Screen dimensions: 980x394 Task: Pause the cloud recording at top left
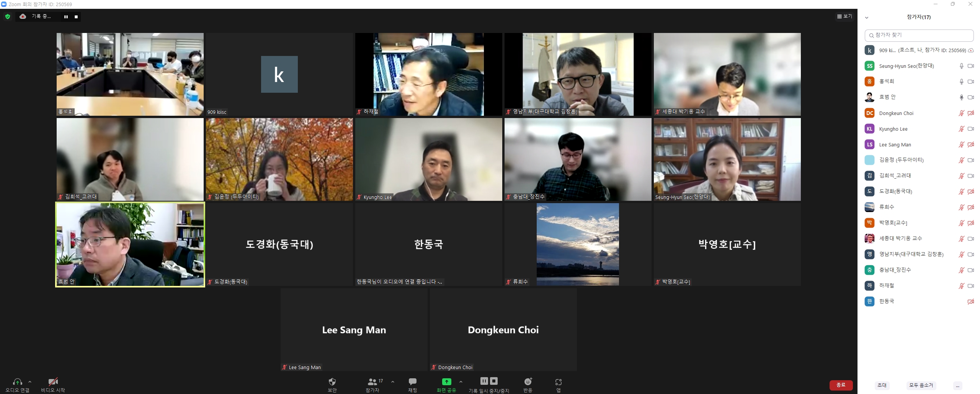click(x=66, y=17)
